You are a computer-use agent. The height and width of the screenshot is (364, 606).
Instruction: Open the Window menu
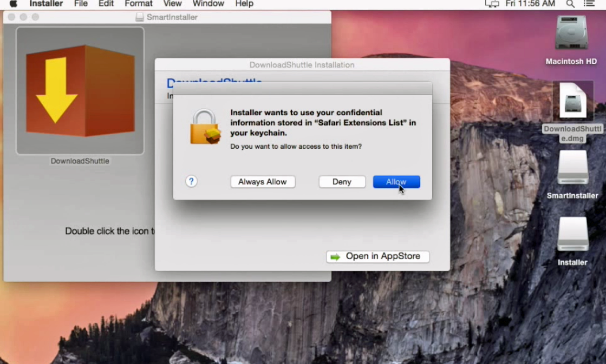[x=208, y=4]
